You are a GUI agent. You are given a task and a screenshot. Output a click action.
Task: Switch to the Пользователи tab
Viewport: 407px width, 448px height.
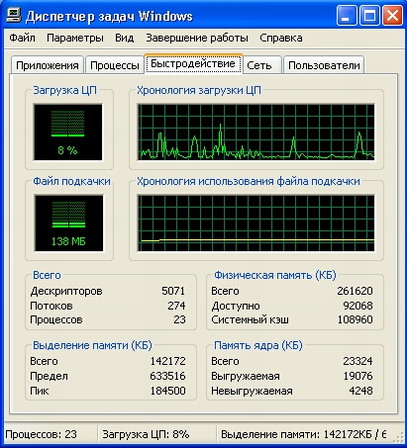[324, 65]
